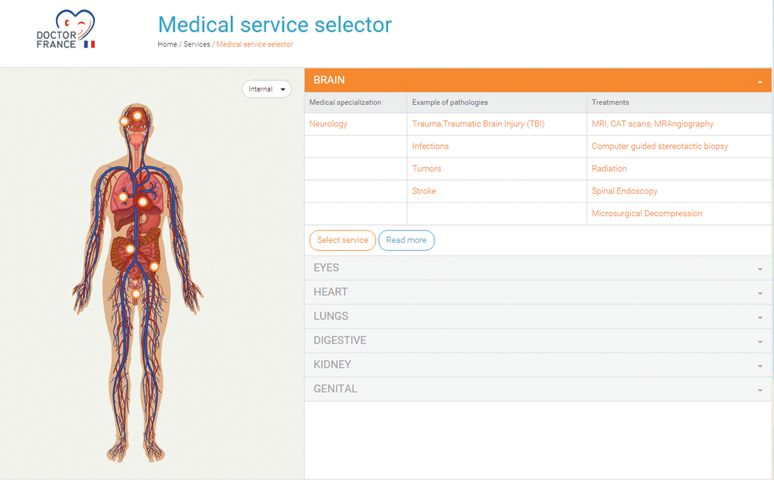Viewport: 774px width, 480px height.
Task: Go to Home in the breadcrumb
Action: pyautogui.click(x=167, y=44)
